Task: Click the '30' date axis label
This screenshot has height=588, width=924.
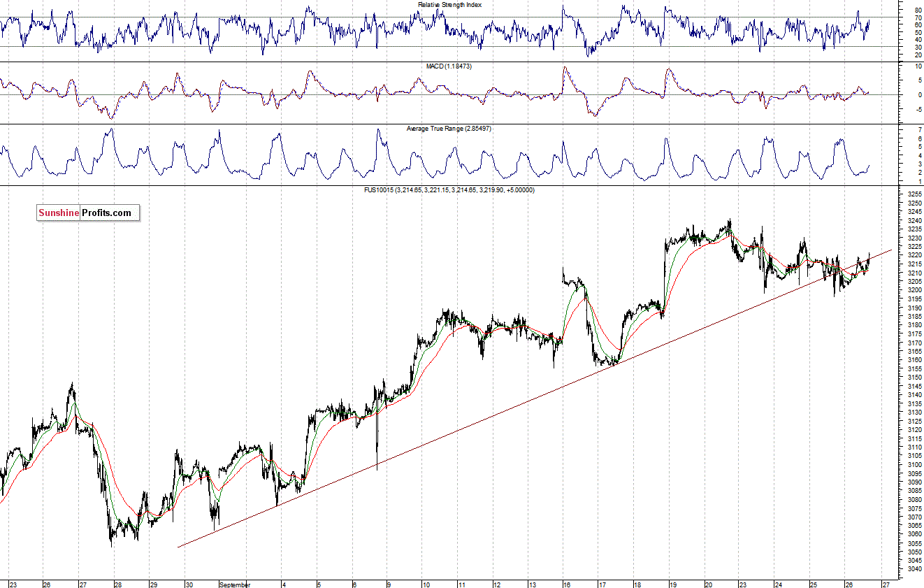Action: 189,585
